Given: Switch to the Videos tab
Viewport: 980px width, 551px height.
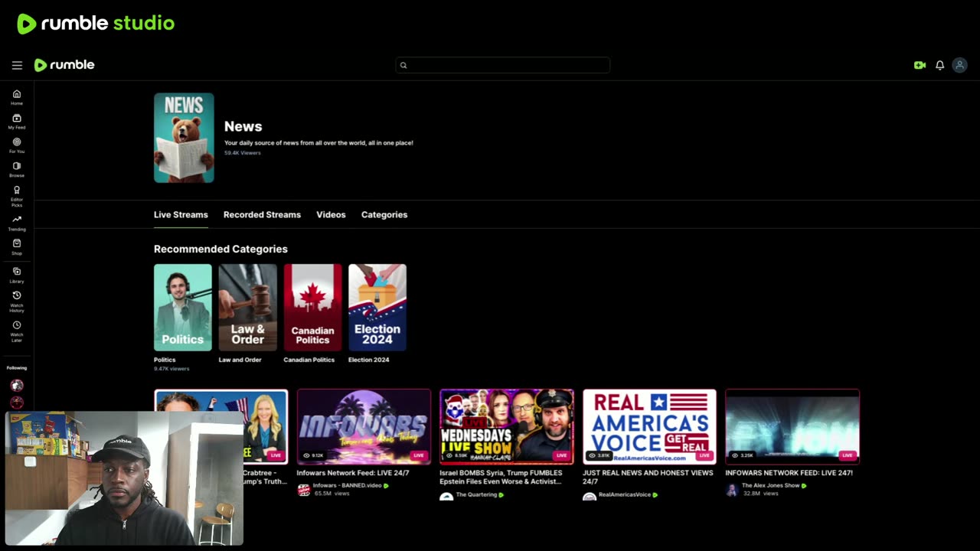Looking at the screenshot, I should pyautogui.click(x=331, y=215).
